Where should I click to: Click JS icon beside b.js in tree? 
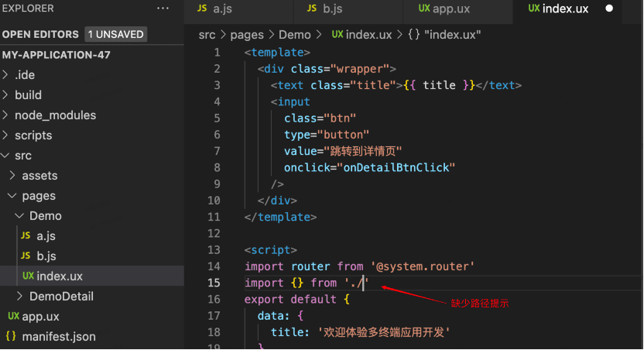pos(26,256)
